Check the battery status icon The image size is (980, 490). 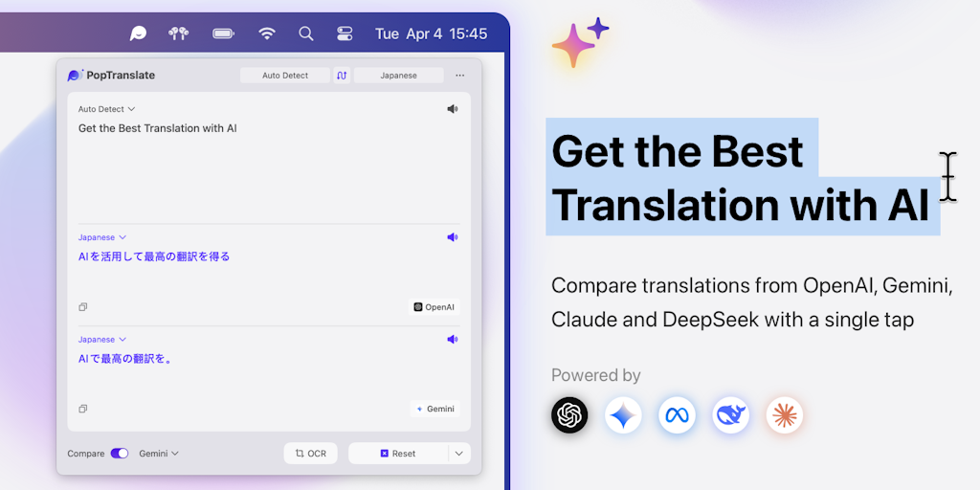(x=223, y=33)
